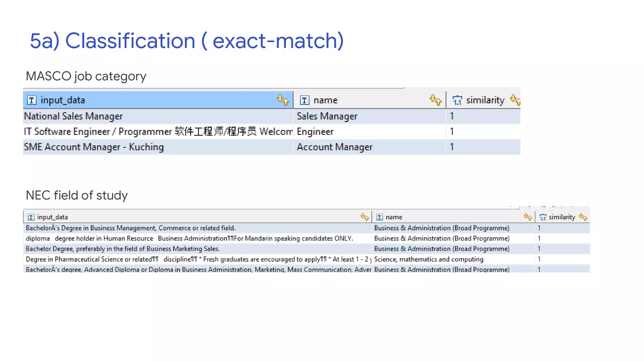This screenshot has width=644, height=362.
Task: Select the MASCO name column header
Action: click(x=370, y=100)
